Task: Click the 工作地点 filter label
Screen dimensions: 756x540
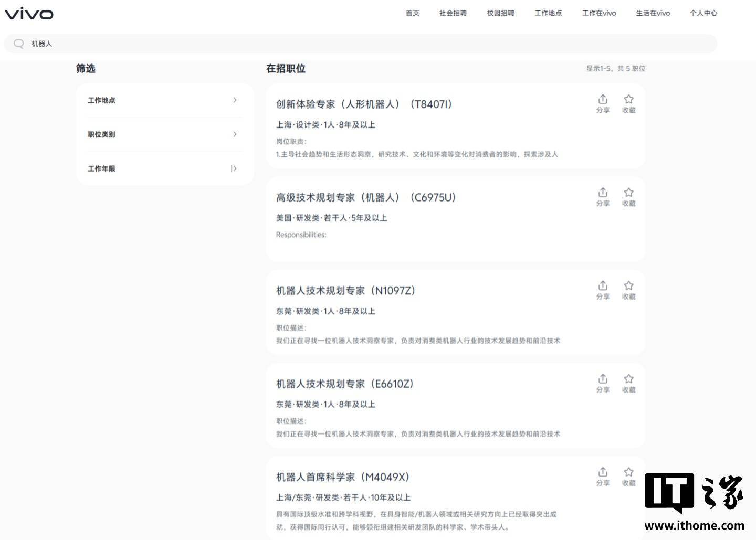Action: [x=101, y=100]
